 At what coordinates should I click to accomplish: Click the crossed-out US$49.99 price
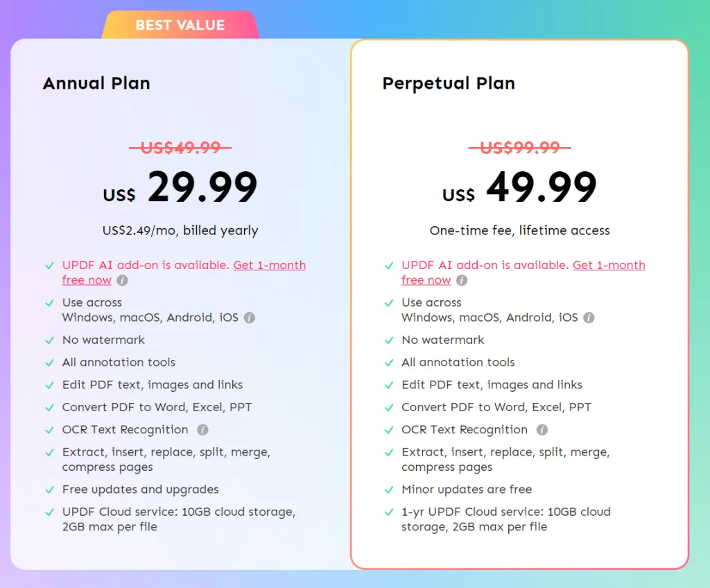180,148
